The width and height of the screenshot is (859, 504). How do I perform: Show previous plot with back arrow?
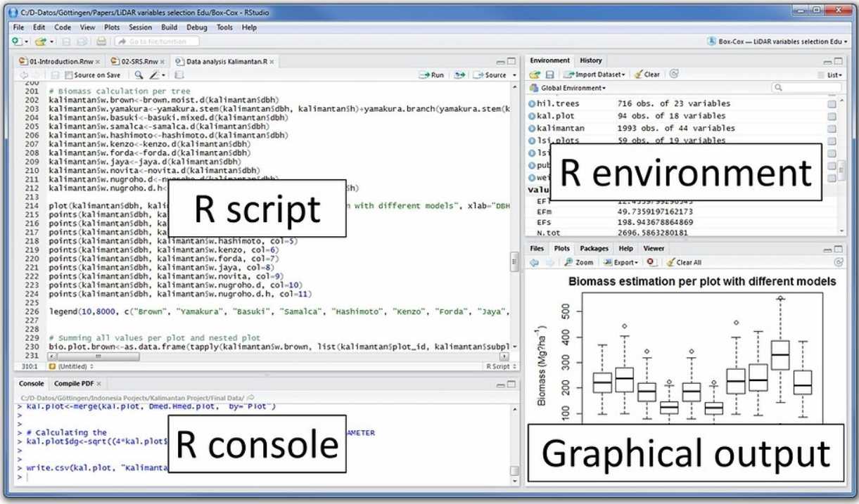coord(534,262)
